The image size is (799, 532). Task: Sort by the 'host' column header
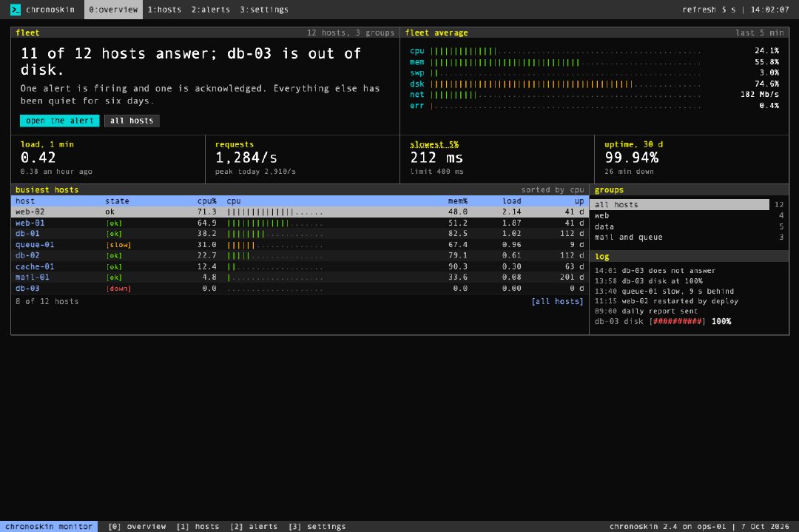tap(25, 201)
